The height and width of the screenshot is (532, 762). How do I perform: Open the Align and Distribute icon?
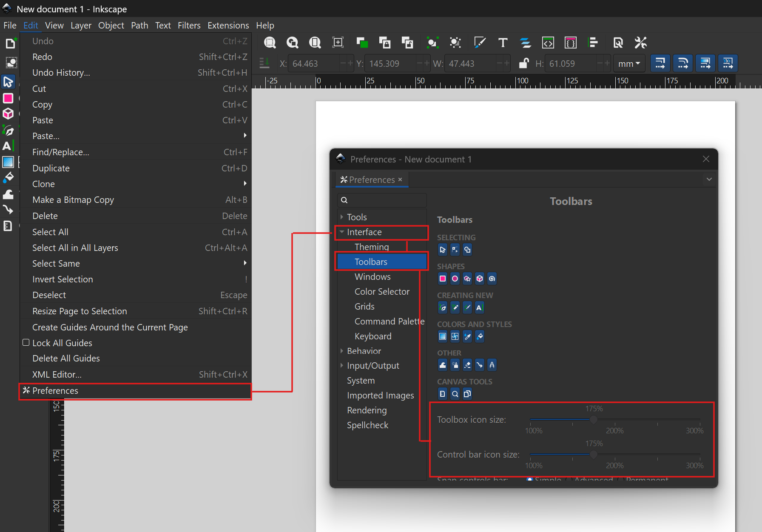pyautogui.click(x=593, y=43)
